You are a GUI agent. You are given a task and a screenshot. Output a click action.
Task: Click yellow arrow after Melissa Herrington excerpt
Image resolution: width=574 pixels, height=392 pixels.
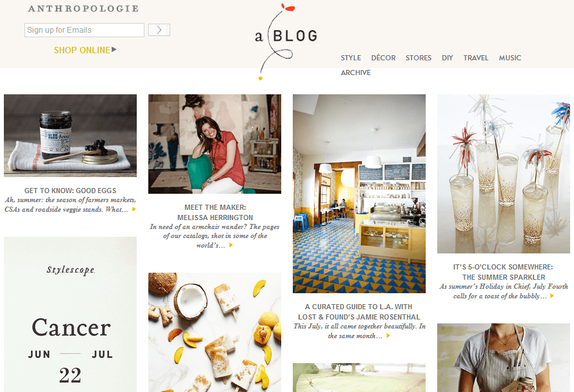tap(231, 245)
